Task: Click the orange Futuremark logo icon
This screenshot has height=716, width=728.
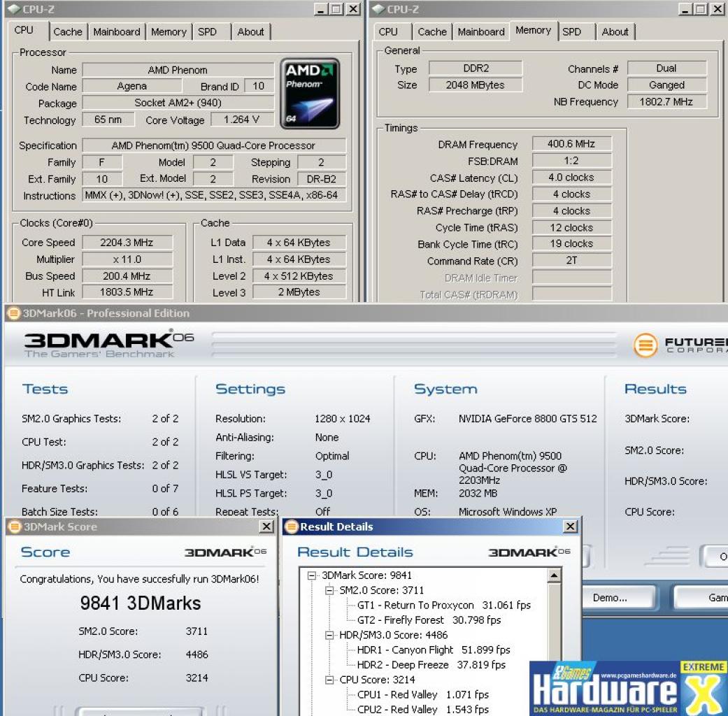Action: tap(645, 345)
